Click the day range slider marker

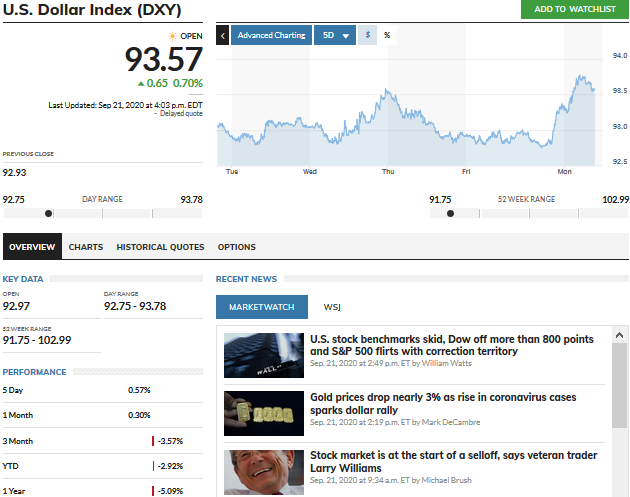pyautogui.click(x=49, y=213)
